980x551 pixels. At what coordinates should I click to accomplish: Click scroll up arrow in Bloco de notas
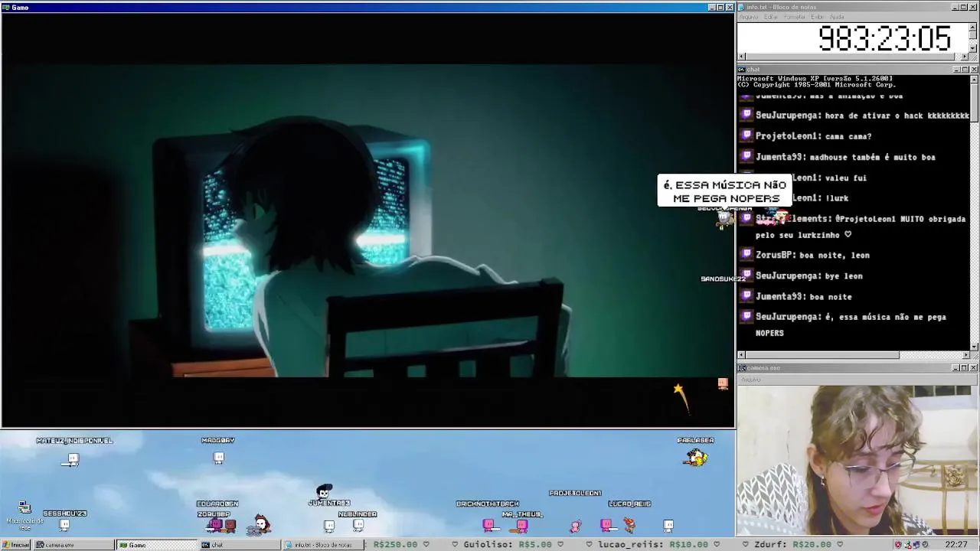(x=974, y=27)
